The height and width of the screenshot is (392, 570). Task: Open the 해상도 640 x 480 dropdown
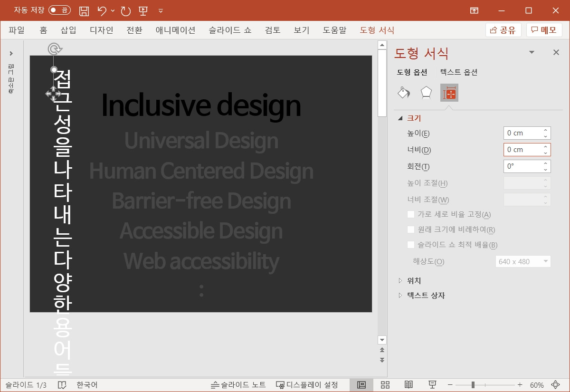tap(522, 261)
